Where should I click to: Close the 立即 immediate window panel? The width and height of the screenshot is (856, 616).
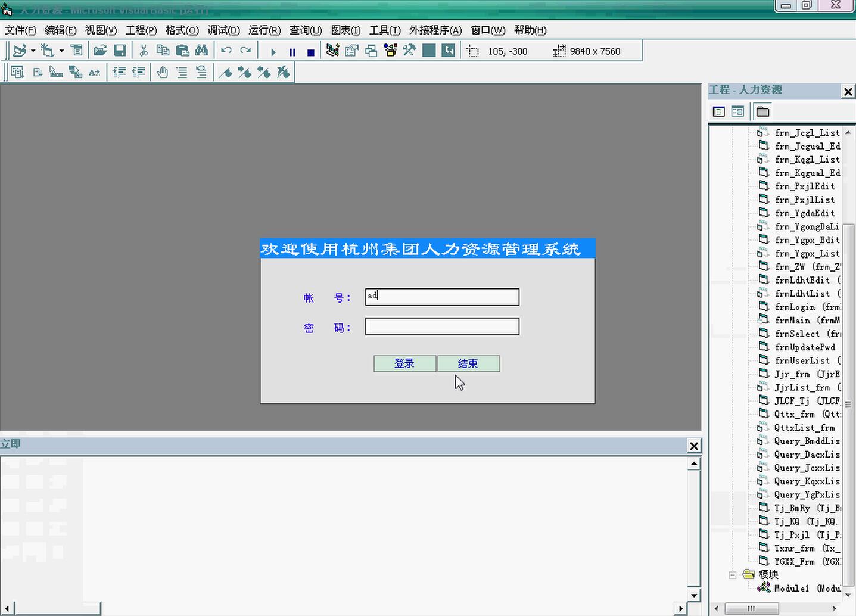coord(694,446)
